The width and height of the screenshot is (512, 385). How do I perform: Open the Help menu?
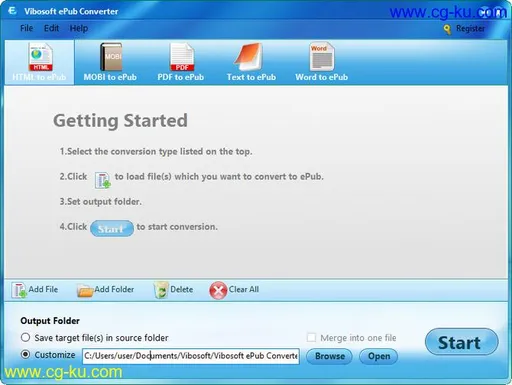79,28
